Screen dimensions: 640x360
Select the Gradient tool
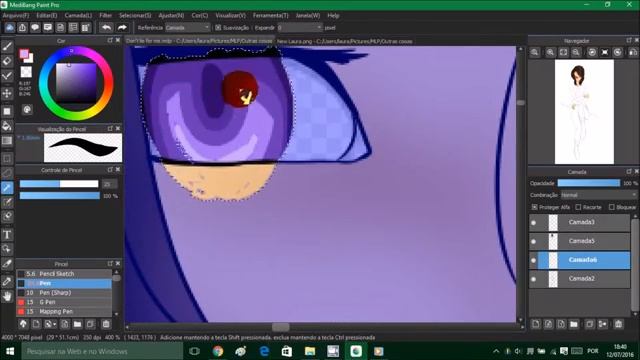coord(7,141)
